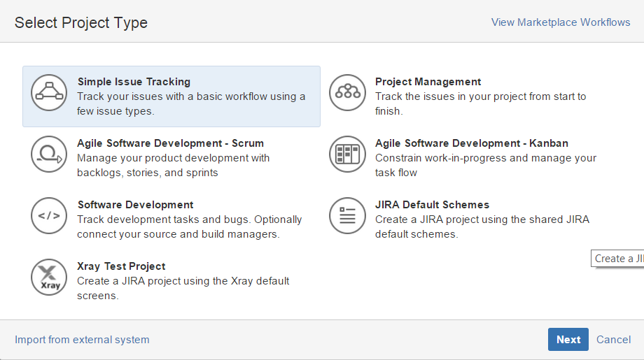Click 'Create a JIRA project using the shared' description
The image size is (644, 360).
(x=482, y=226)
